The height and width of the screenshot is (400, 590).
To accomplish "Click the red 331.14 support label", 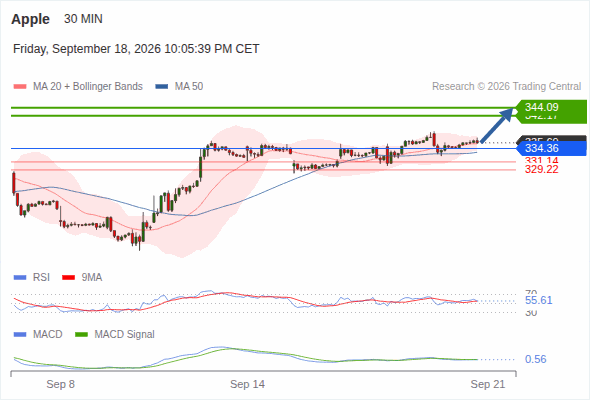I will [541, 160].
